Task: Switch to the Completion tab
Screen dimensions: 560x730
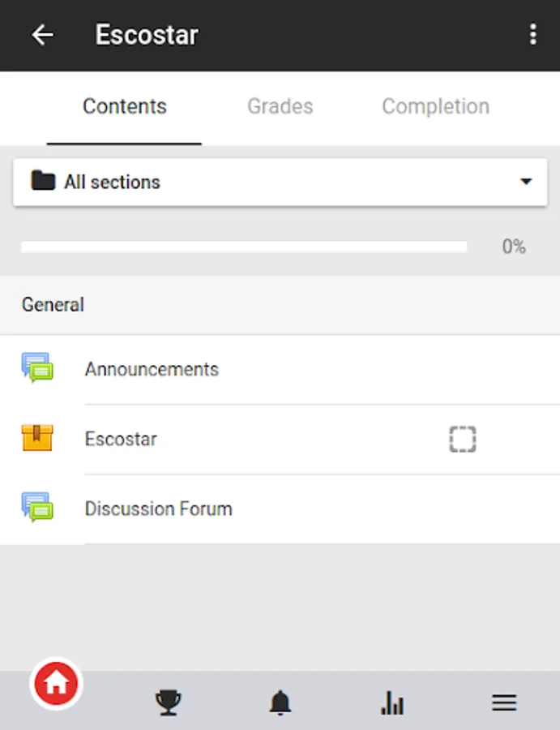Action: coord(435,106)
